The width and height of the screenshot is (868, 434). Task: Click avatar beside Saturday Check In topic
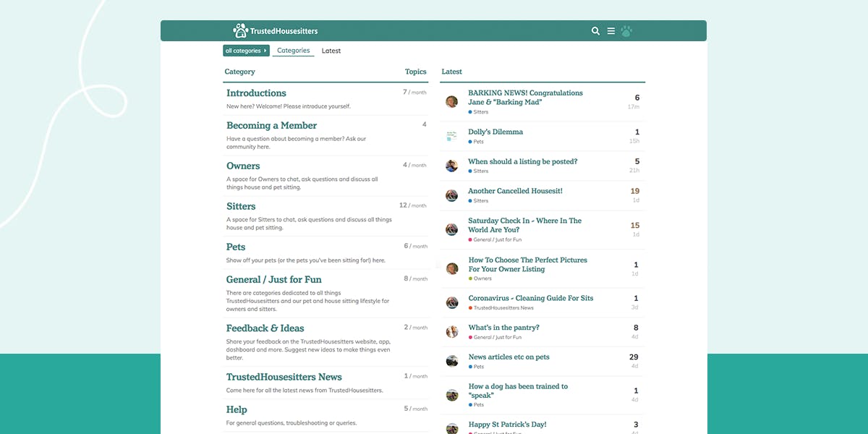coord(452,230)
